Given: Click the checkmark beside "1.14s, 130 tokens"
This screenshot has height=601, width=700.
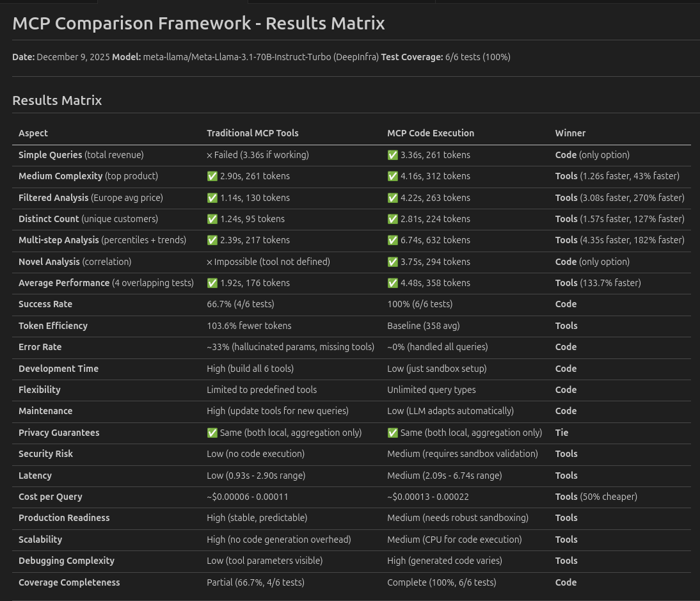Looking at the screenshot, I should point(212,198).
